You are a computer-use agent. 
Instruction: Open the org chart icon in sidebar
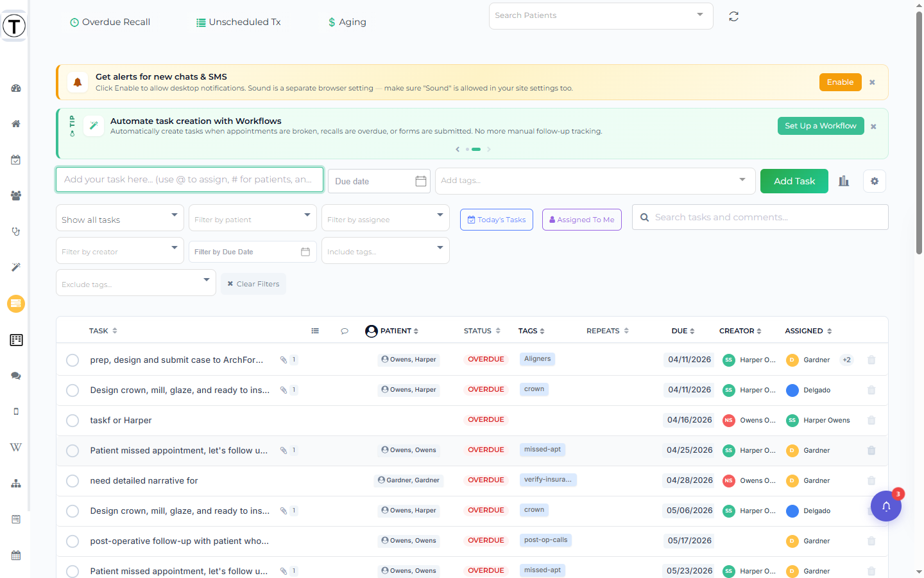click(x=16, y=484)
